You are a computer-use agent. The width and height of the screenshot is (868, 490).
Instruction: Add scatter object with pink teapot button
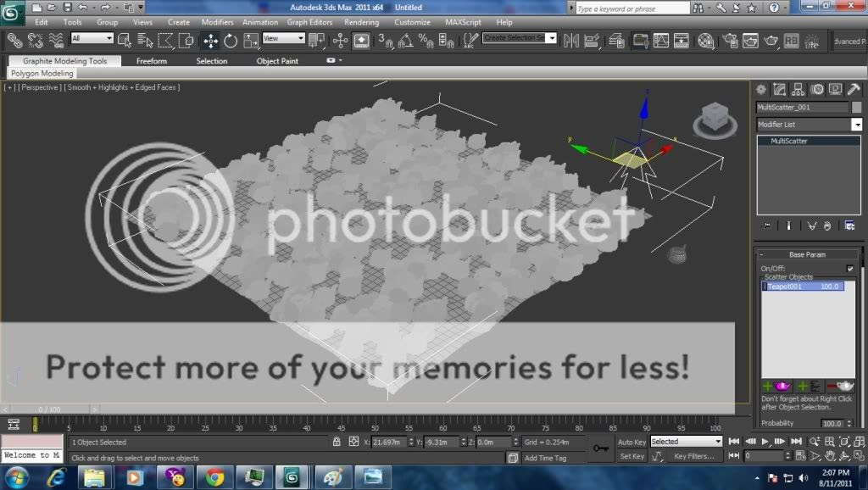tap(777, 386)
